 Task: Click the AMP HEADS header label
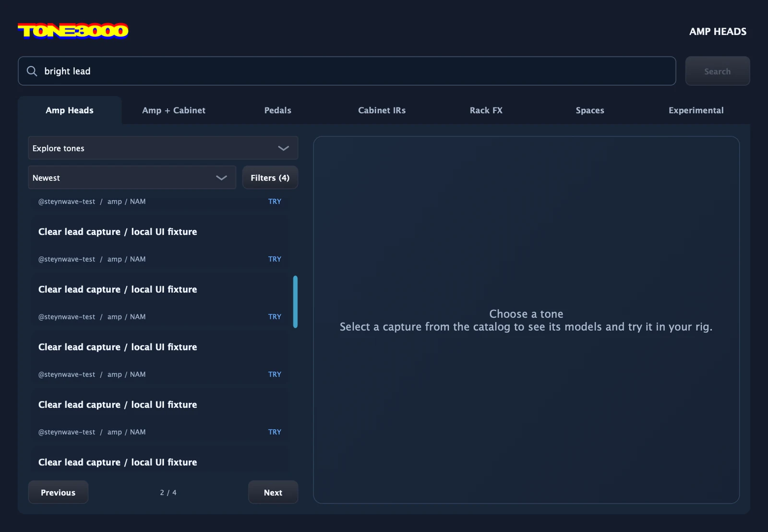(718, 31)
